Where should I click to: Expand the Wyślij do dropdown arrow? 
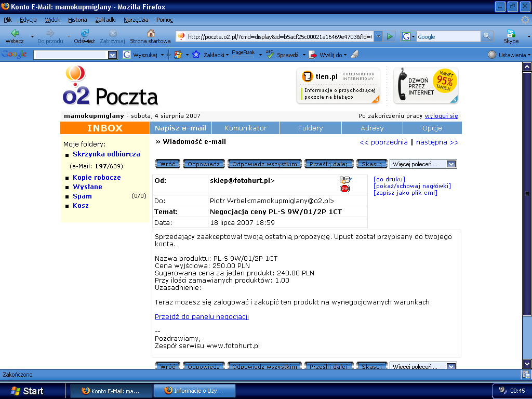[345, 55]
